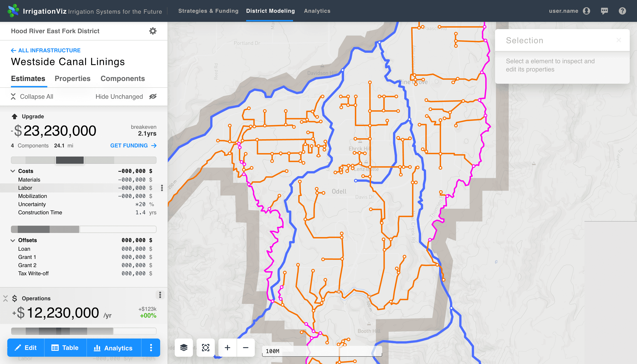The image size is (637, 364).
Task: Open the bottom toolbar more options menu
Action: coord(151,348)
